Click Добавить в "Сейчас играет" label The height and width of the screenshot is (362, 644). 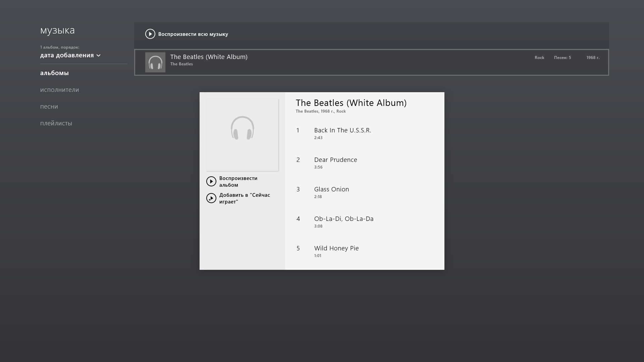tap(244, 198)
